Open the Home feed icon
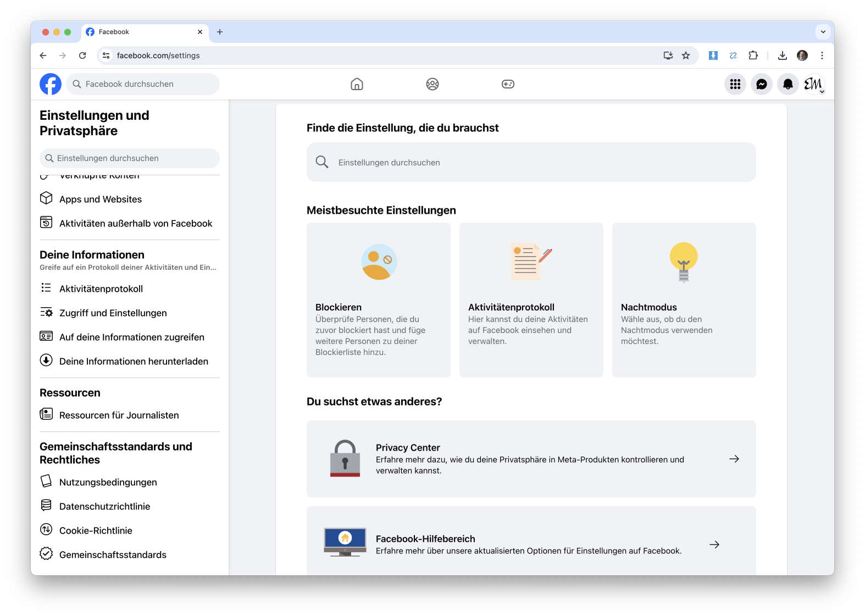This screenshot has width=865, height=616. tap(357, 84)
